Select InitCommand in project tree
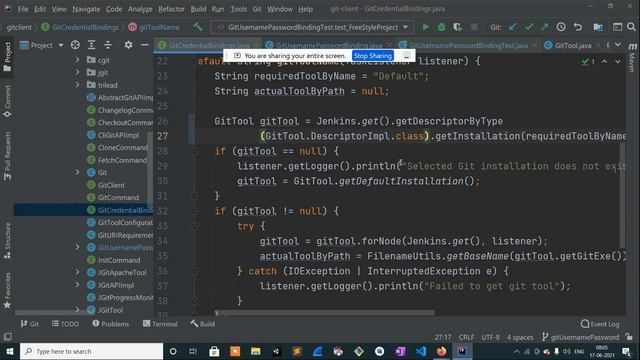 point(118,260)
